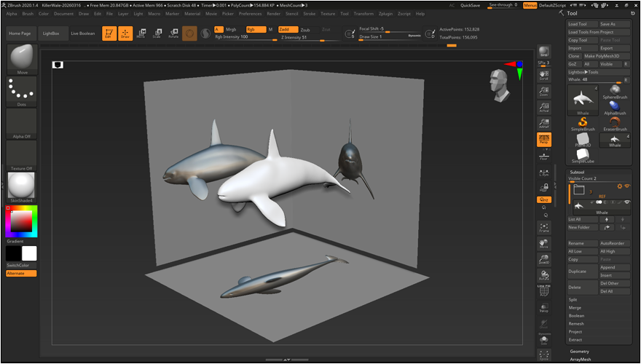Expand the Geometry section
This screenshot has height=364, width=641.
580,351
